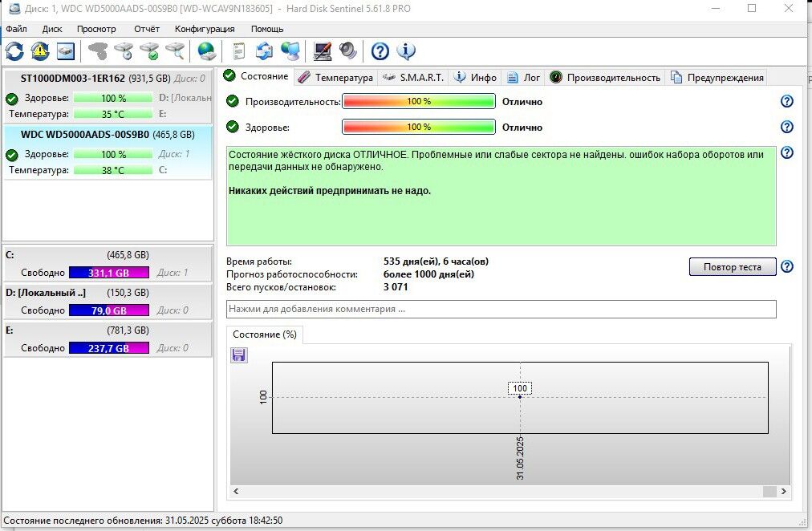Click the 100 data point on chart
The image size is (812, 531).
click(520, 397)
